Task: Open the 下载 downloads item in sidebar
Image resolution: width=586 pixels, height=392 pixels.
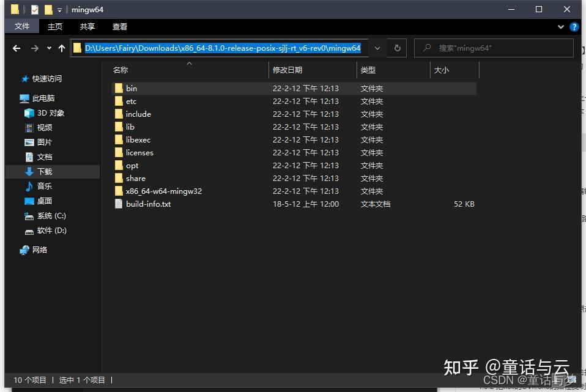Action: (x=43, y=171)
